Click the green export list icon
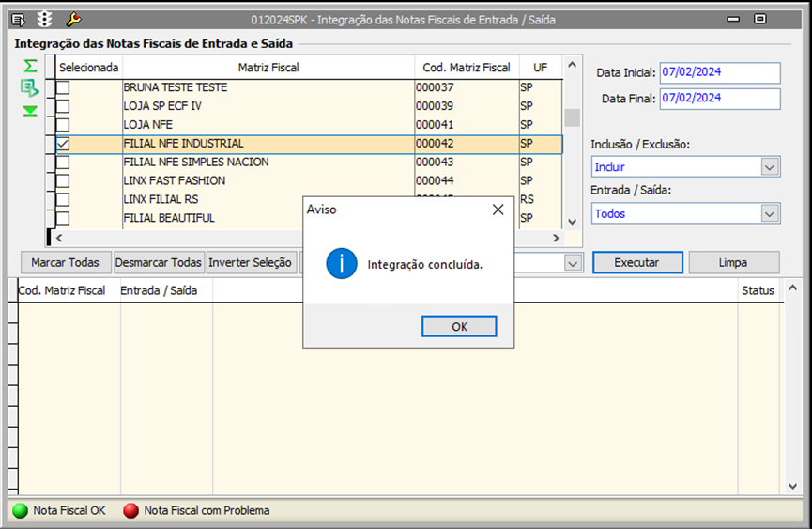Screen dimensions: 812x529 (x=30, y=88)
